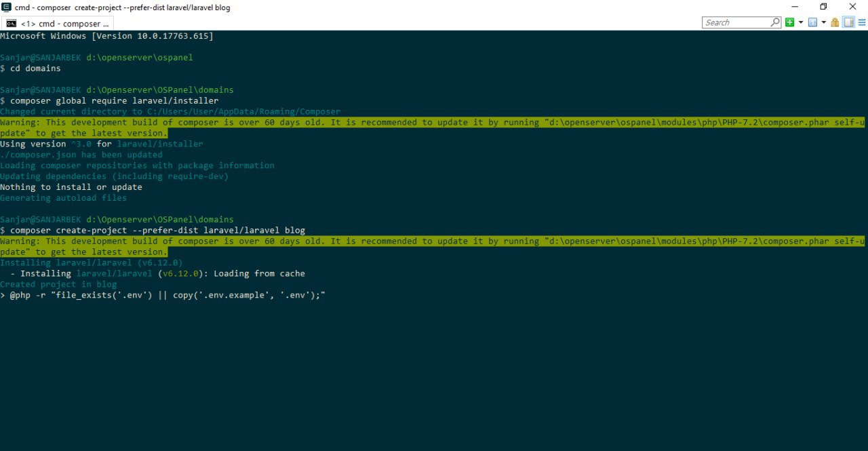Click the '- Installing ... Loading from cache' line
This screenshot has height=451, width=868.
pyautogui.click(x=157, y=273)
